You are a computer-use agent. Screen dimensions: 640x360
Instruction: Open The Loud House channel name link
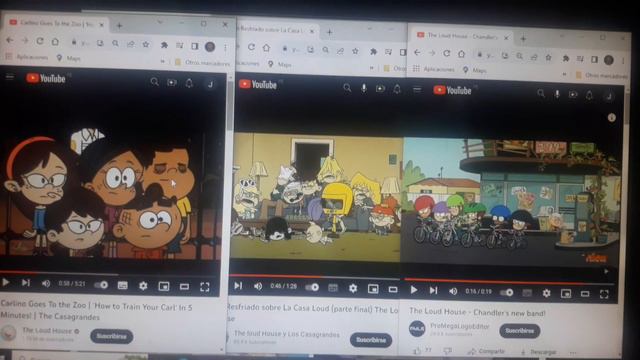click(x=47, y=330)
